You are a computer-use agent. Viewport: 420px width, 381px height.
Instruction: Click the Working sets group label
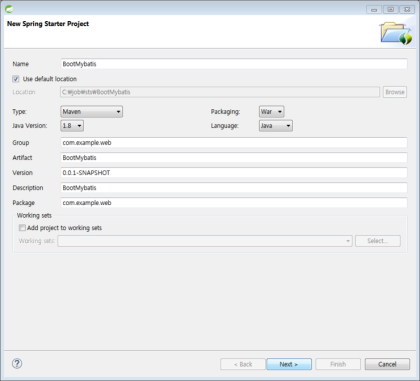[x=34, y=215]
